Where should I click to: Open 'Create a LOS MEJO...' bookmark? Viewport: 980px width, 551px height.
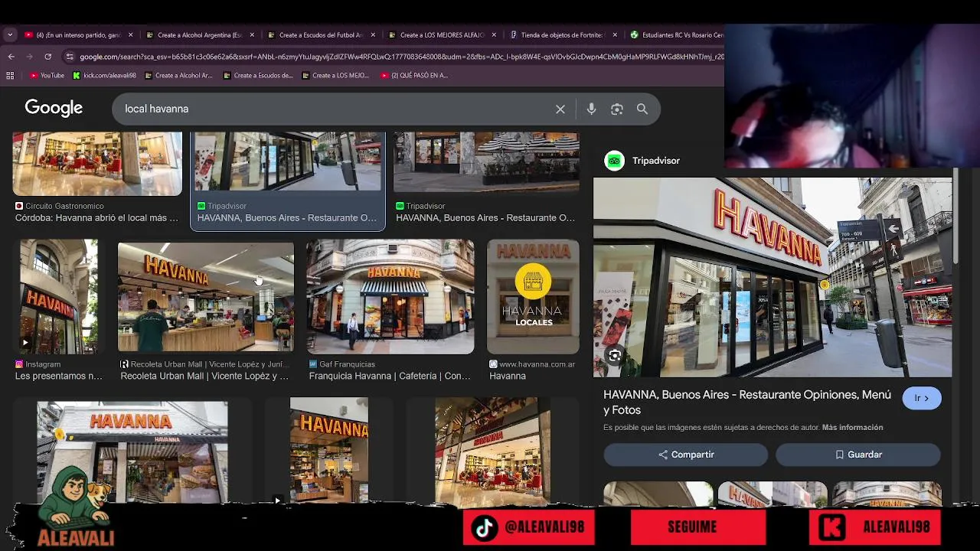tap(335, 76)
